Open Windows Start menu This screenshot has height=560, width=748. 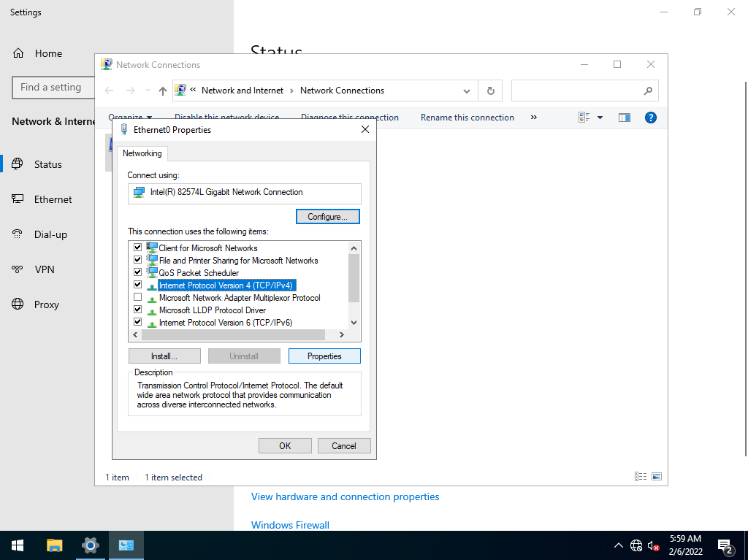(18, 545)
